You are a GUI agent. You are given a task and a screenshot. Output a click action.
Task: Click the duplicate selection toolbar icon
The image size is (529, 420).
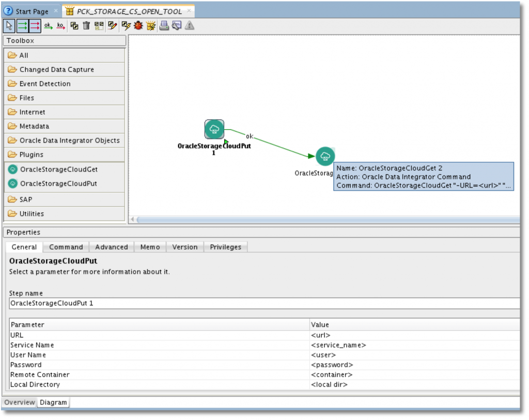pos(74,25)
